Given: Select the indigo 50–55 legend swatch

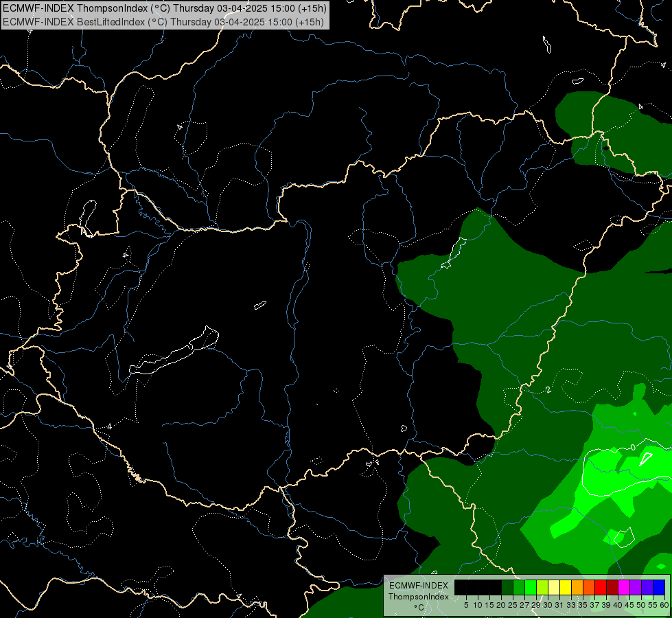Looking at the screenshot, I should point(647,587).
